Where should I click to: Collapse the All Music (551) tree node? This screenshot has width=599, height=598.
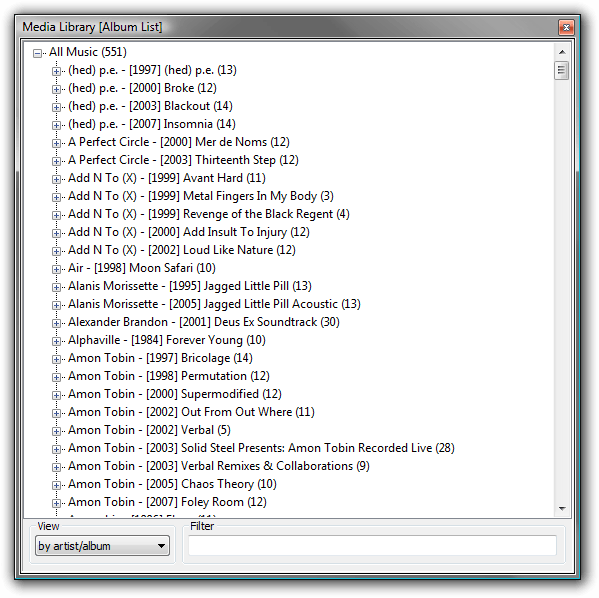click(37, 53)
